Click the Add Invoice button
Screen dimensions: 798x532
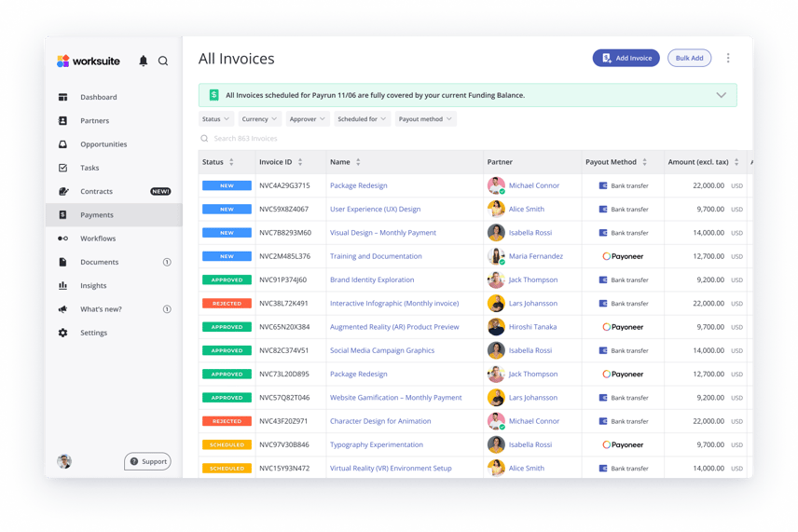tap(626, 58)
